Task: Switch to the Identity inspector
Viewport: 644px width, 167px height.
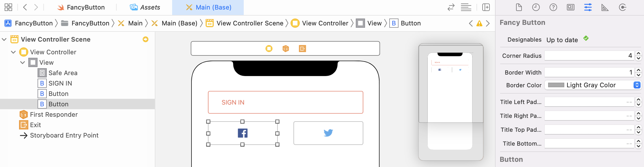Action: (570, 7)
